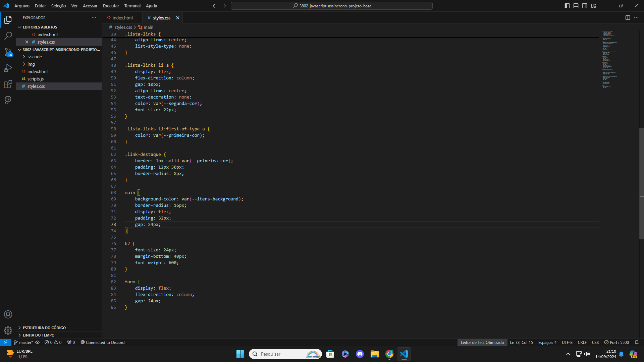
Task: Click the code minimap preview
Action: coord(610,60)
